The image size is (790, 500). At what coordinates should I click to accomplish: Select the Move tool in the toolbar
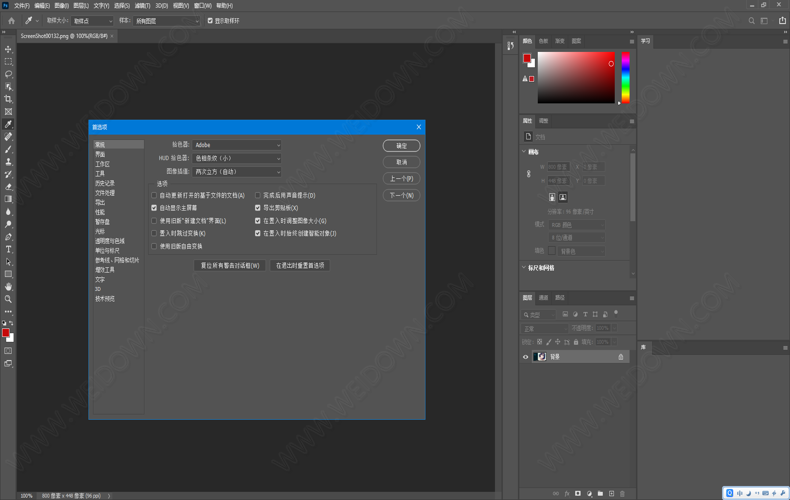(x=8, y=49)
